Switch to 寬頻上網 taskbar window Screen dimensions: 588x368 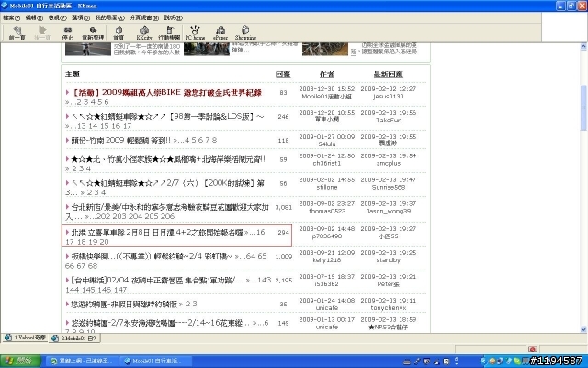click(x=82, y=362)
